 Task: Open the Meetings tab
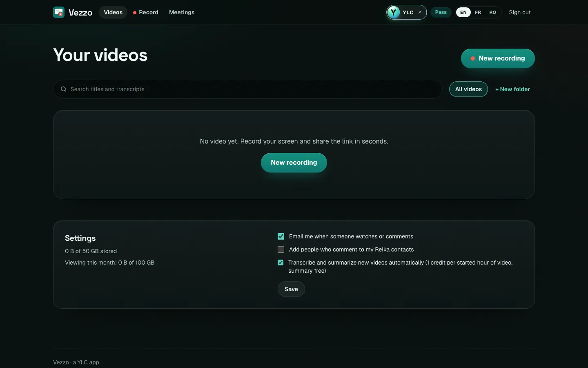coord(182,12)
